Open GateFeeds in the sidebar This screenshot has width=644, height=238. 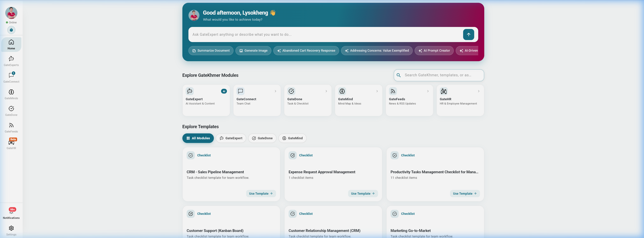pyautogui.click(x=11, y=128)
